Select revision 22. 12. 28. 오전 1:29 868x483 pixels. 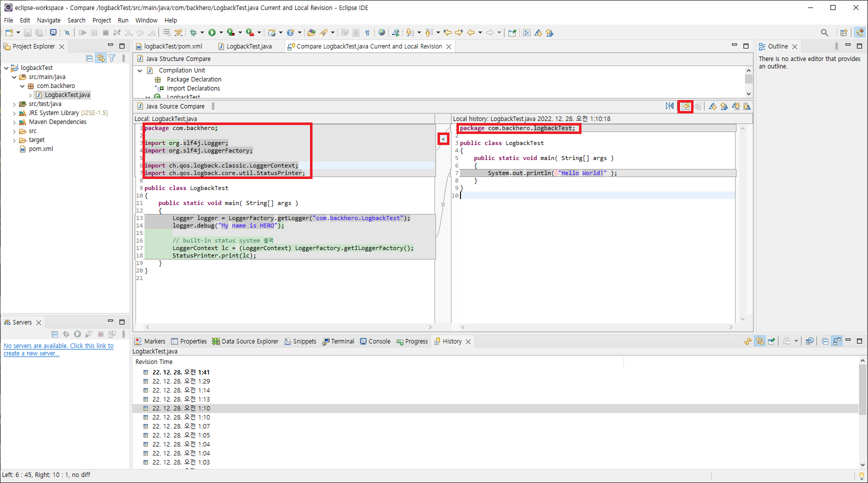coord(181,381)
